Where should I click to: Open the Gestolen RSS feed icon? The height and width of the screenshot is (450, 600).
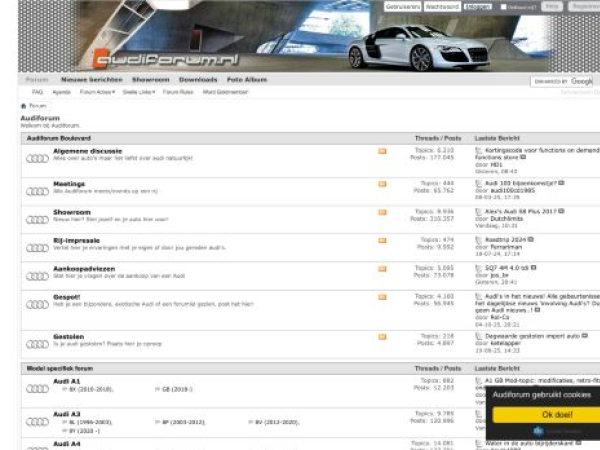tap(382, 337)
